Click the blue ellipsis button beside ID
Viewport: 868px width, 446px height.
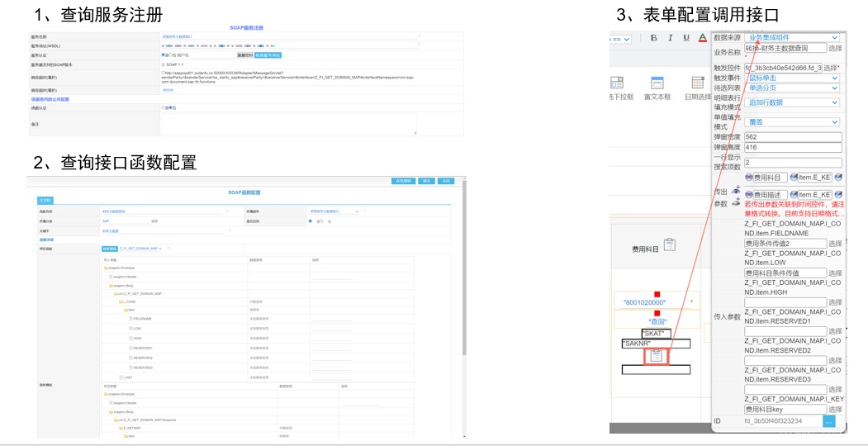829,421
